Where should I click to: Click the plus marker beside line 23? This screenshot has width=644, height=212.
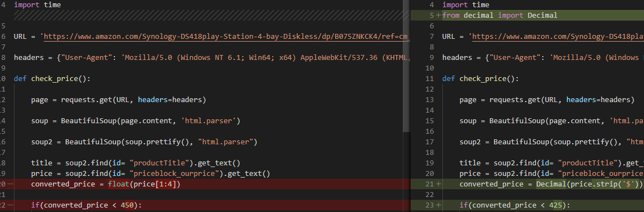point(438,205)
